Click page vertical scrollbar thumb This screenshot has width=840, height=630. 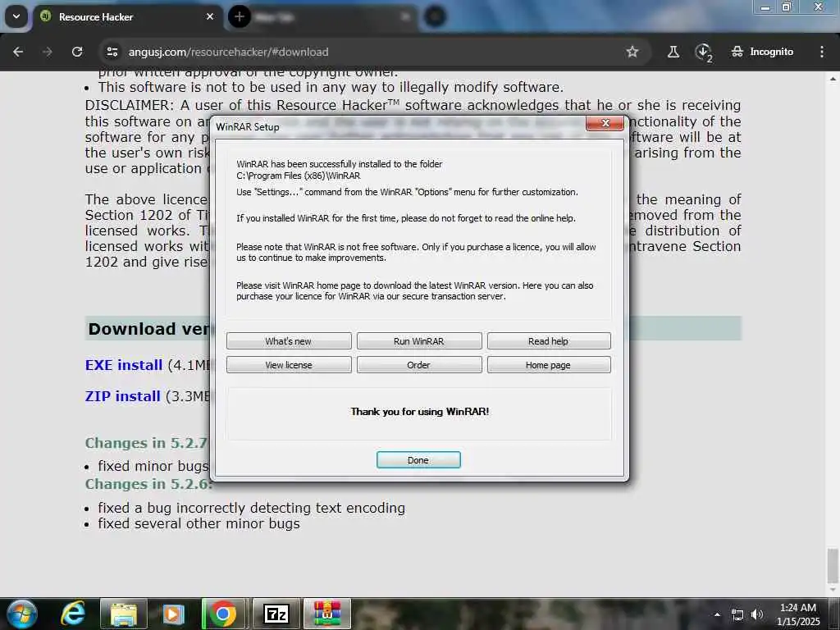tap(833, 566)
